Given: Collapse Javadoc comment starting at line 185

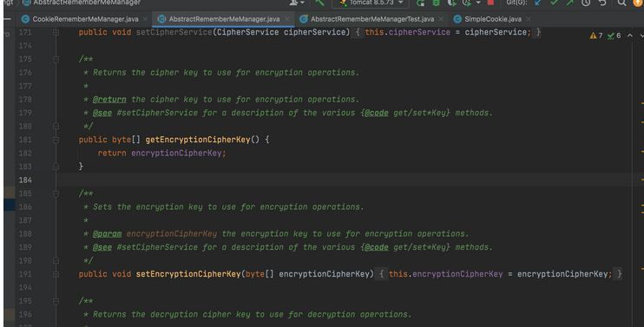Looking at the screenshot, I should (56, 193).
